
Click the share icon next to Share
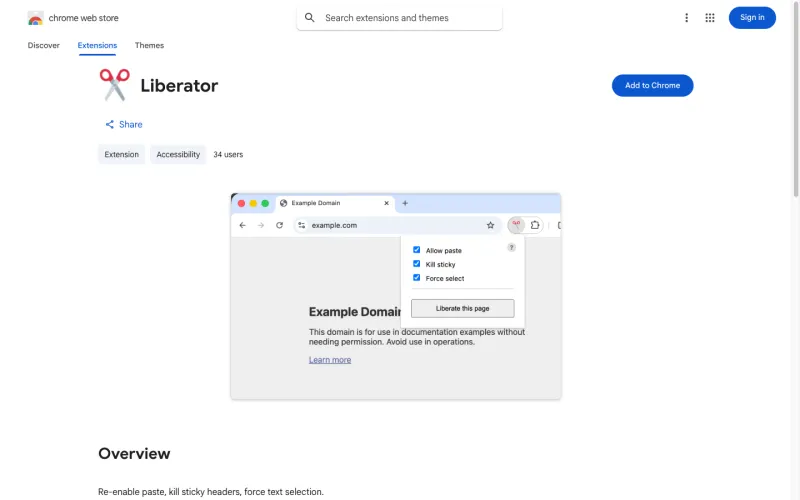point(109,124)
